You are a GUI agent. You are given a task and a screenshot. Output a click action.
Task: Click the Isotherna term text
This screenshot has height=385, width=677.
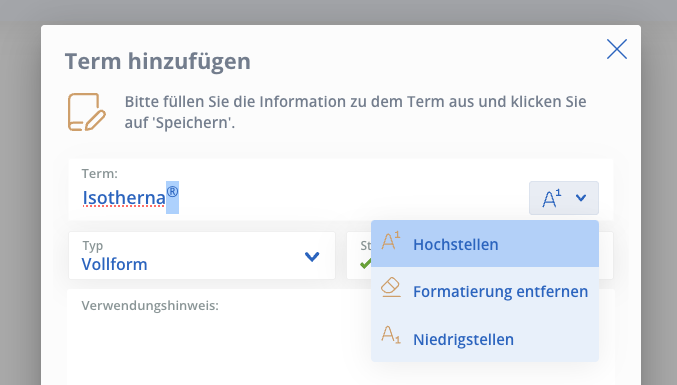[x=124, y=198]
